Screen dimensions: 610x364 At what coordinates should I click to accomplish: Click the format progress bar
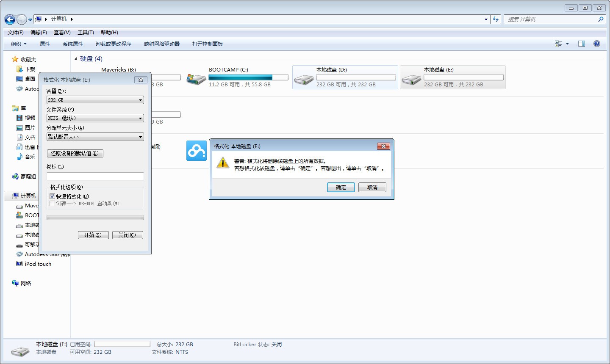(95, 218)
